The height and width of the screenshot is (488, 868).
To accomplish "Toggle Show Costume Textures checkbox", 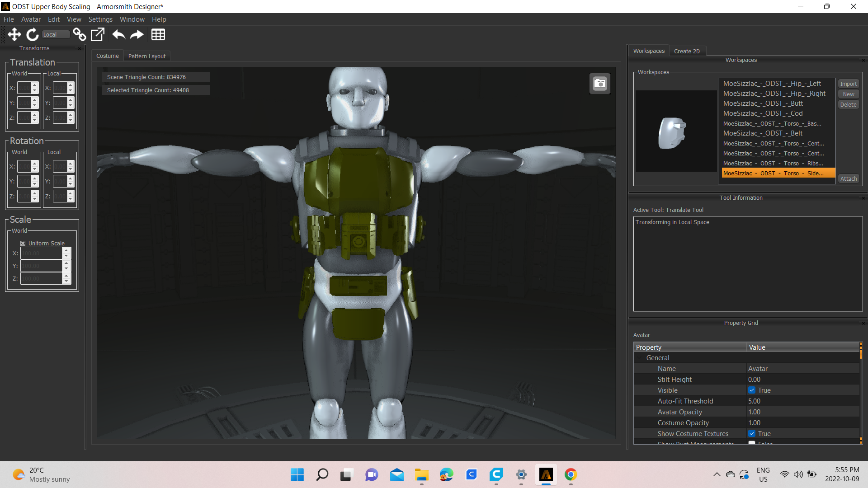I will pyautogui.click(x=752, y=434).
